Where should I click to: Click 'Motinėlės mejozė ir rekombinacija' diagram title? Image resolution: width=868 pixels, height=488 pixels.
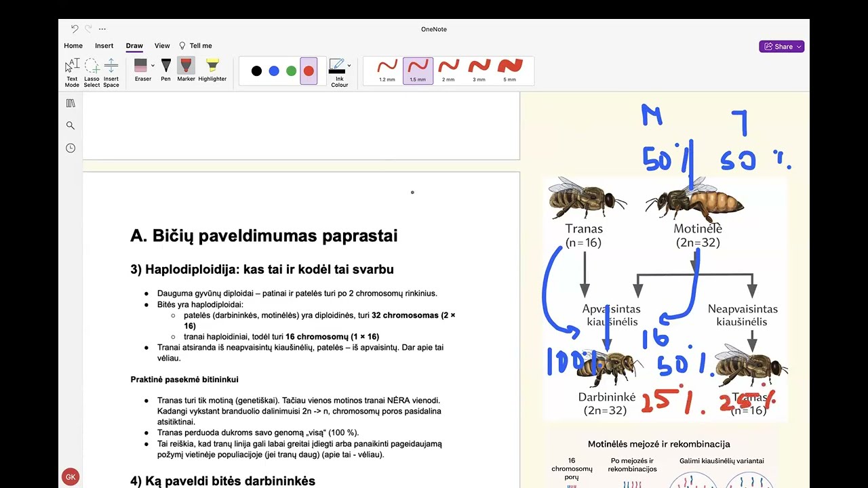tap(658, 444)
